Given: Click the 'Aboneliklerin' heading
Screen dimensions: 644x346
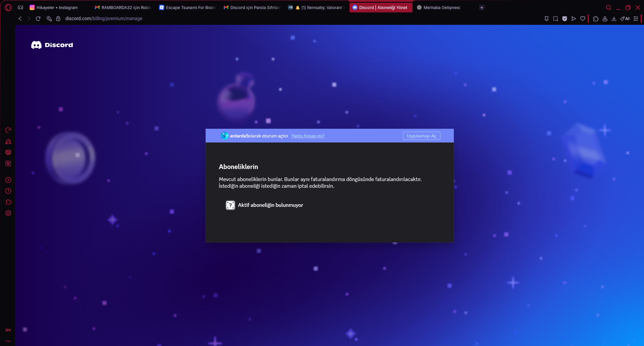Looking at the screenshot, I should tap(238, 167).
